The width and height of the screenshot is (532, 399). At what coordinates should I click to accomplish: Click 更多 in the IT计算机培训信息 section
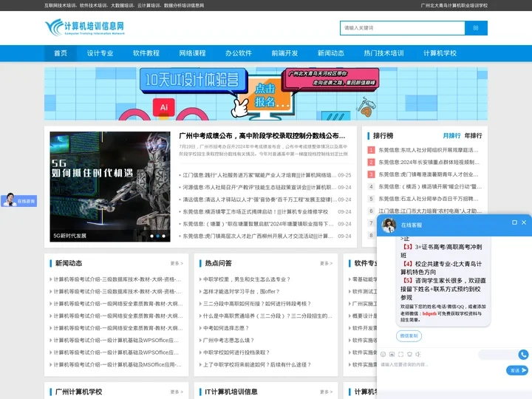click(327, 392)
